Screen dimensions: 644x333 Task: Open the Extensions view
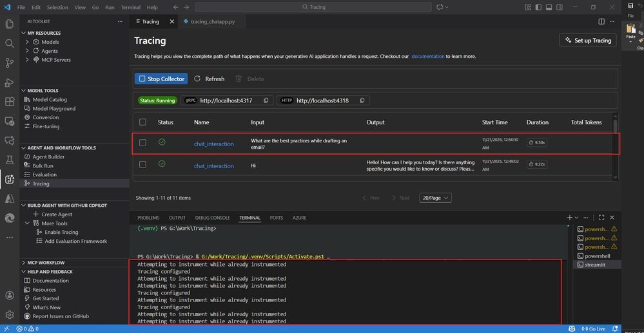tap(10, 102)
